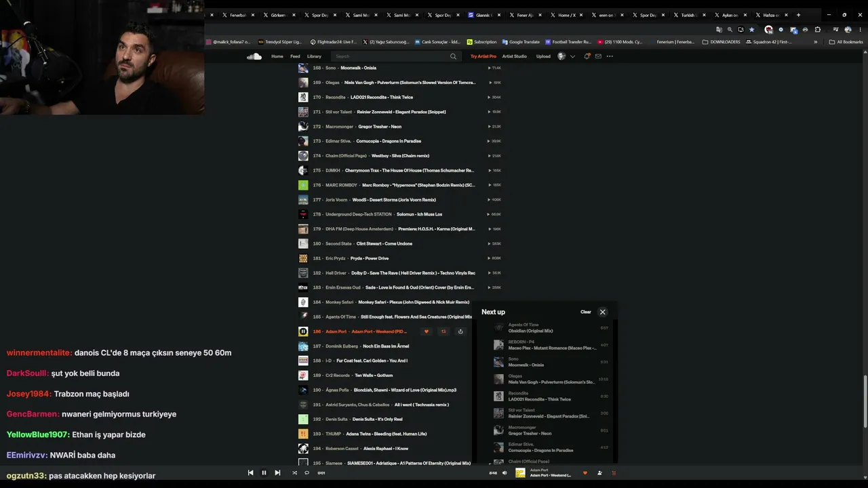Pause track 186 using its artwork button
Screen dimensions: 868x488
pos(303,331)
